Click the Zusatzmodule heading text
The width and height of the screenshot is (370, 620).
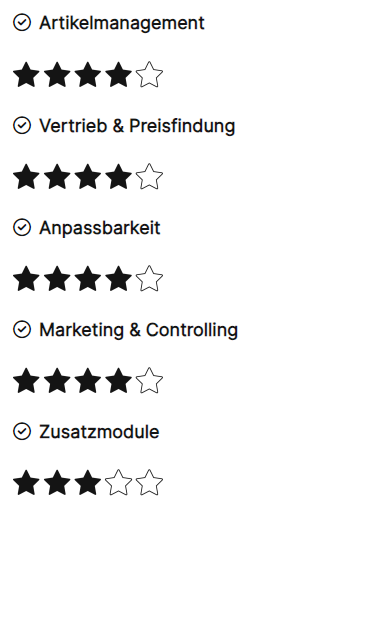[99, 432]
